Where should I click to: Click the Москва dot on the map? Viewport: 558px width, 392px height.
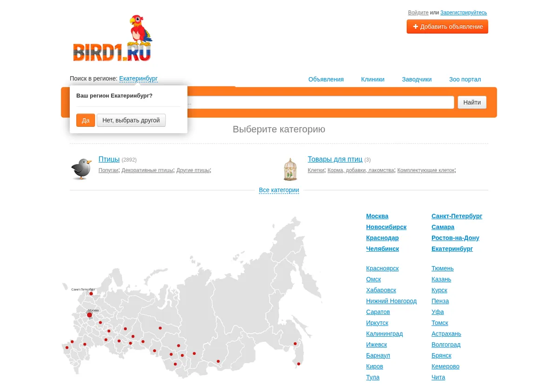tap(90, 315)
